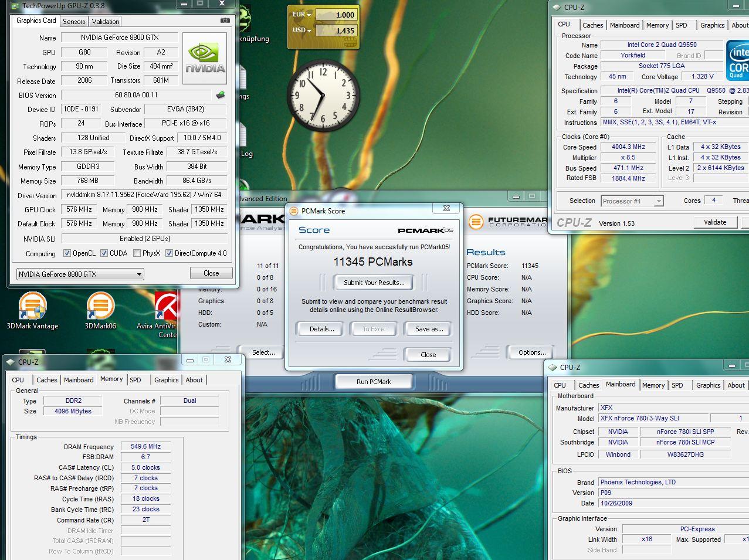The image size is (749, 560).
Task: Click the PCMark05 logo in score dialog
Action: (425, 230)
